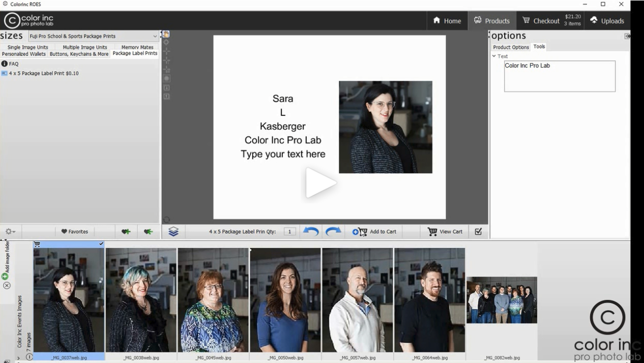Switch to the Multiple Image Units tab
This screenshot has width=644, height=363.
85,47
